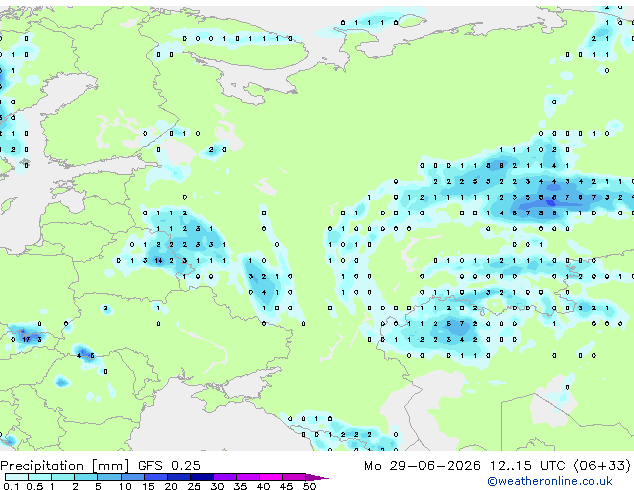Click the legend label '25'
This screenshot has width=634, height=490.
point(194,486)
